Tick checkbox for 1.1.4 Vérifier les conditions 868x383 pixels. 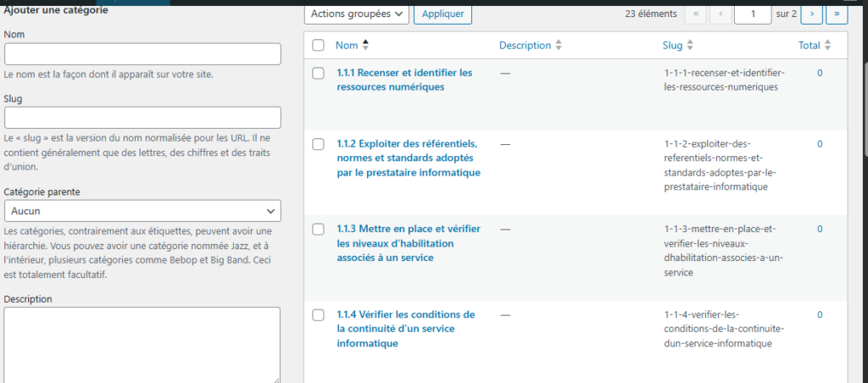(x=318, y=315)
